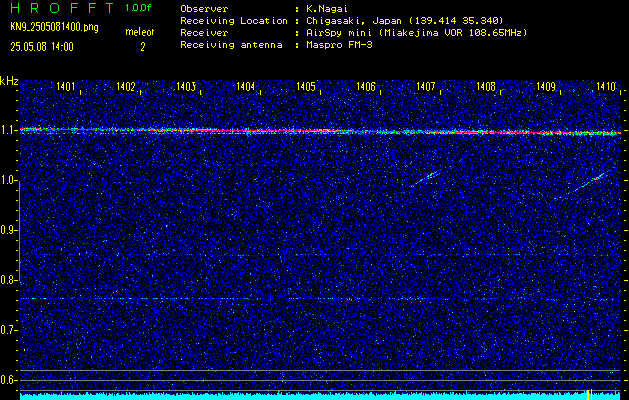Click the 1401 time tick label
This screenshot has height=400, width=629.
(65, 86)
